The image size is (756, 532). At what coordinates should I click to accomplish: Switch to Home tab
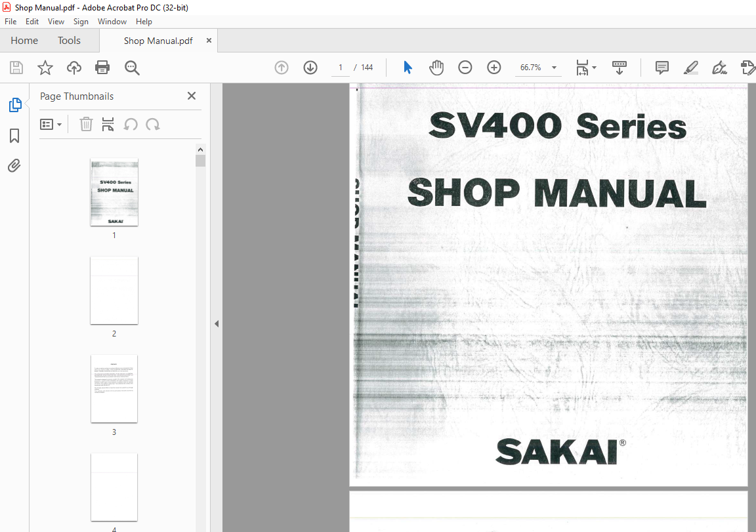click(24, 41)
